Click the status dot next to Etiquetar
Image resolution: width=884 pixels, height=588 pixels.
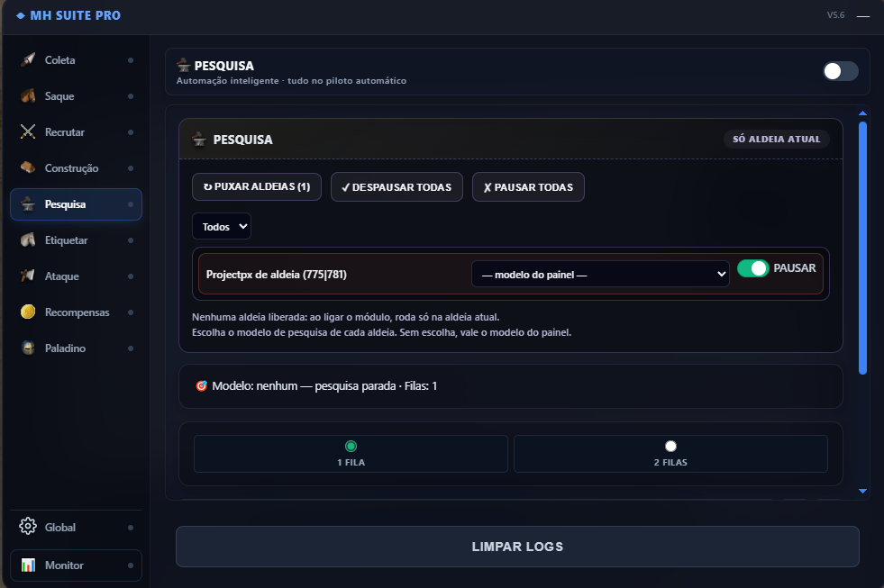[131, 240]
